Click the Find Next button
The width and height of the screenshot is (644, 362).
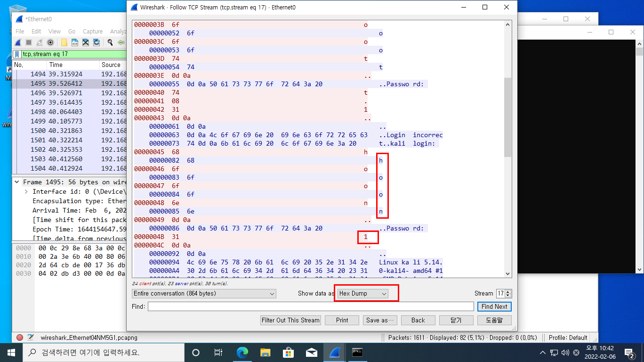click(494, 306)
